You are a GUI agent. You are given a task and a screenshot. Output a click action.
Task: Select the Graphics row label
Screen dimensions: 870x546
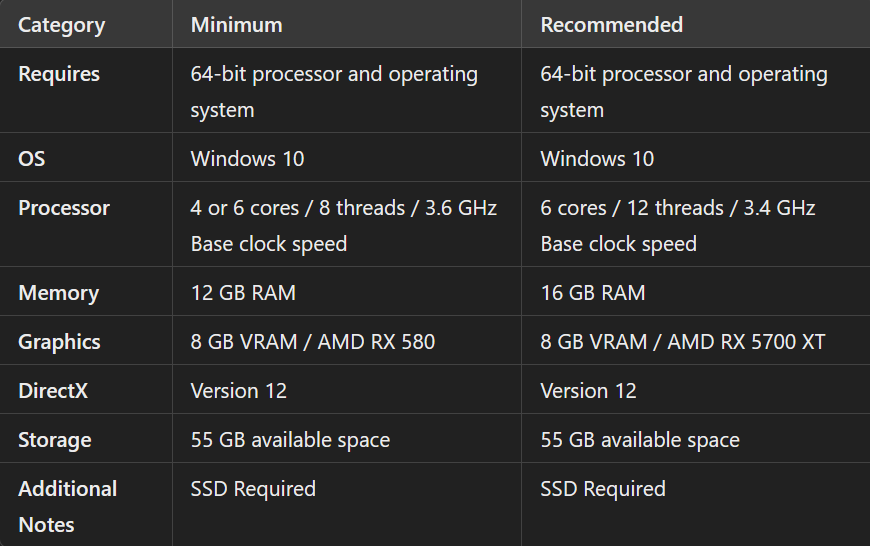pyautogui.click(x=59, y=342)
